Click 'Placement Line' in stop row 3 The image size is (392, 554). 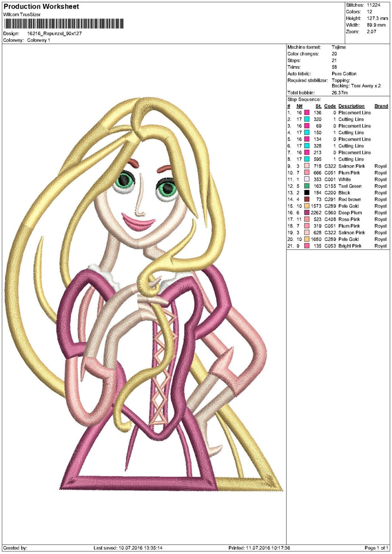[x=354, y=126]
